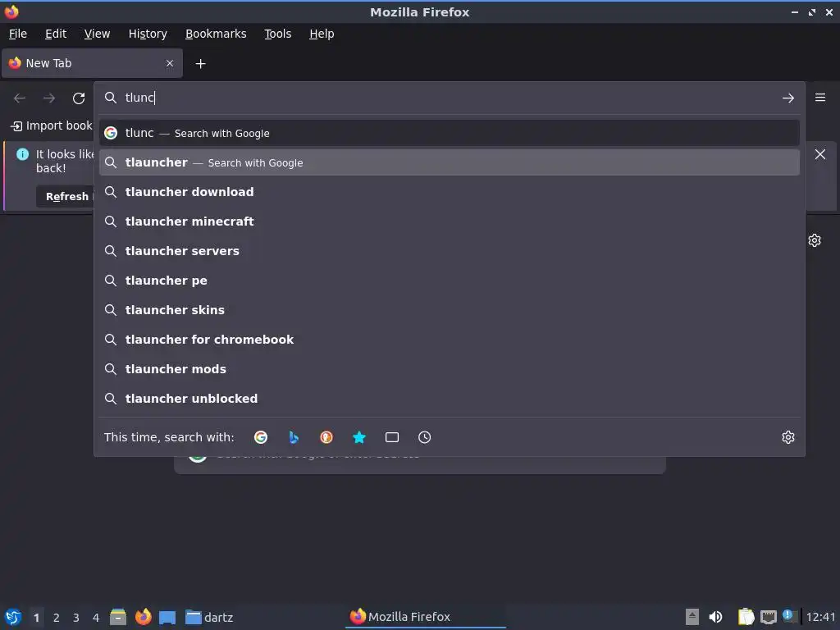The image size is (840, 630).
Task: Click the Refresh Firefox button
Action: (66, 196)
